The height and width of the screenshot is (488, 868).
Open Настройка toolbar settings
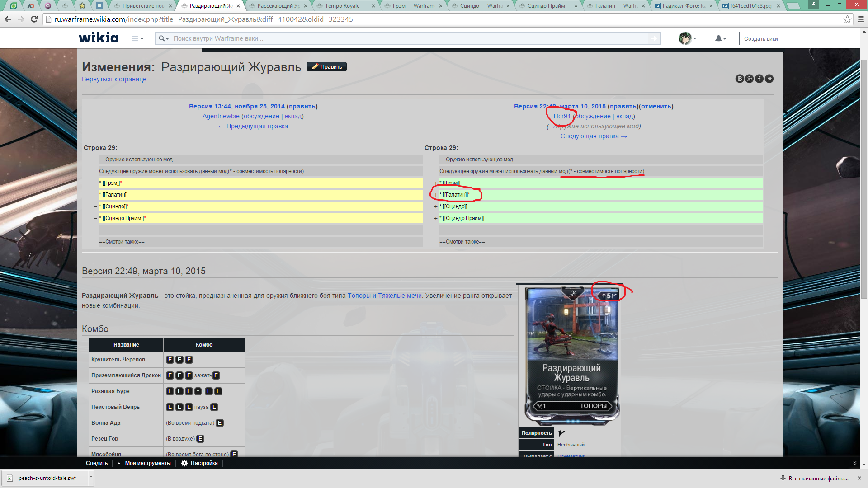coord(199,463)
